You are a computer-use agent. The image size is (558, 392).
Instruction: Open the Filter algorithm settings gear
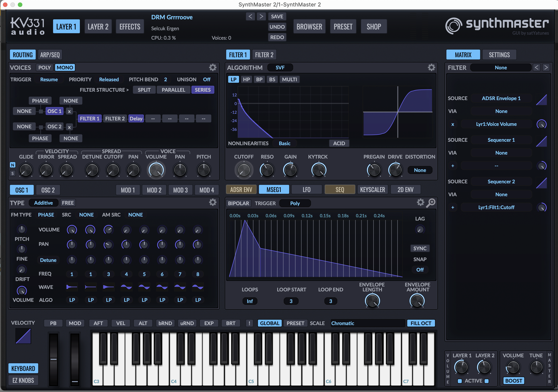(x=431, y=67)
